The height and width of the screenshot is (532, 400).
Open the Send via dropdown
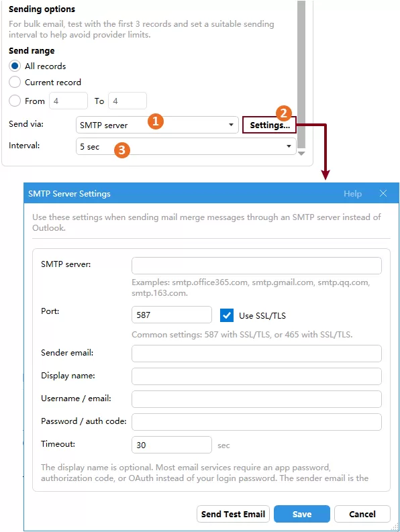[x=157, y=125]
